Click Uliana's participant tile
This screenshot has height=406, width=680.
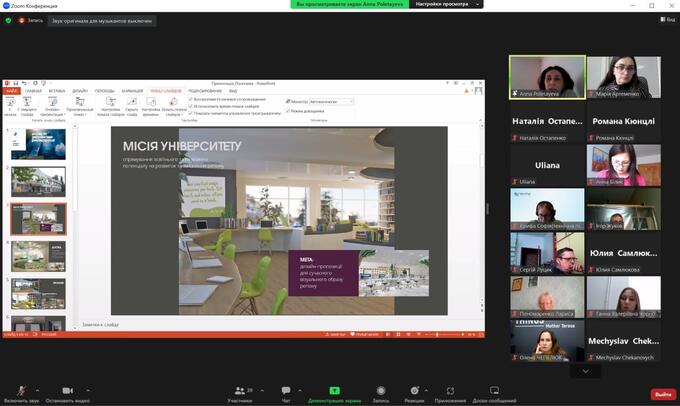tap(546, 166)
